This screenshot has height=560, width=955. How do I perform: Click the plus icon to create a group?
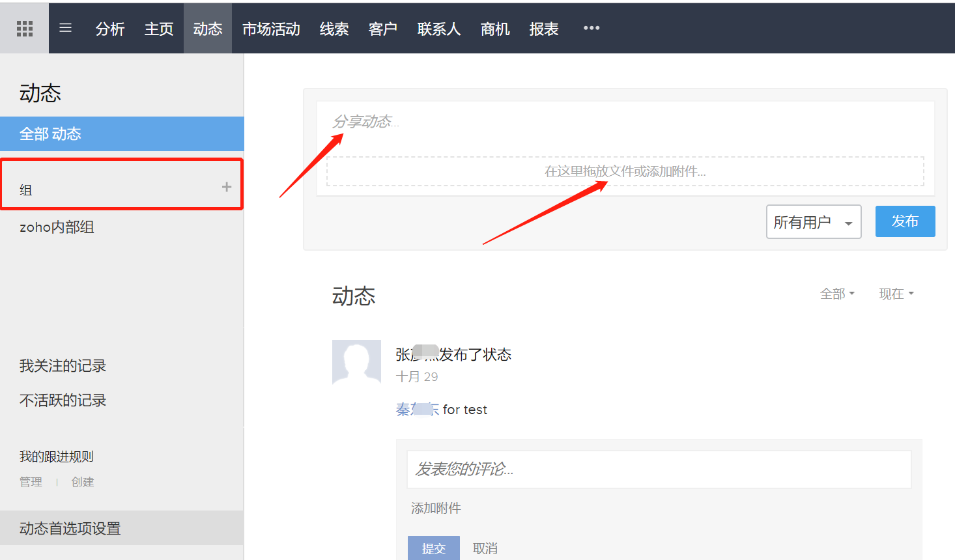[x=226, y=186]
